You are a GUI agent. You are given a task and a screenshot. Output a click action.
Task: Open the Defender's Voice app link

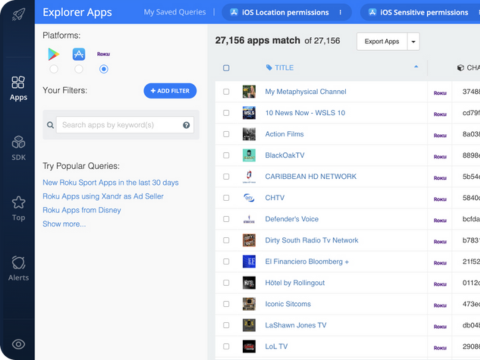click(292, 219)
